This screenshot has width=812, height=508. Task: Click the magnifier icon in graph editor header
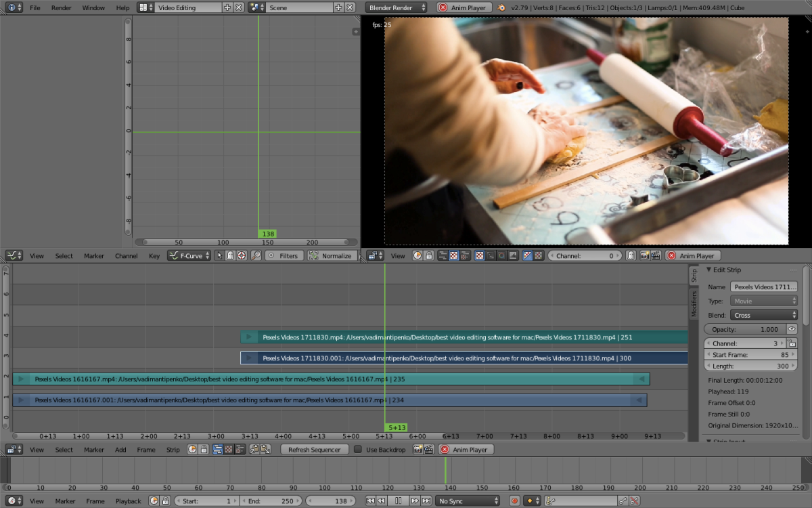[256, 256]
